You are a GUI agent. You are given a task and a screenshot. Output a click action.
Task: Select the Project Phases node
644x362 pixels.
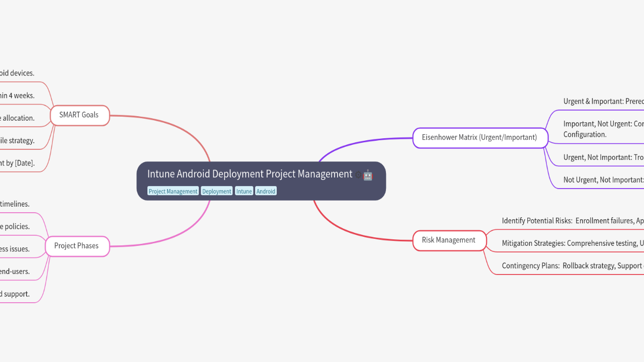pyautogui.click(x=76, y=246)
